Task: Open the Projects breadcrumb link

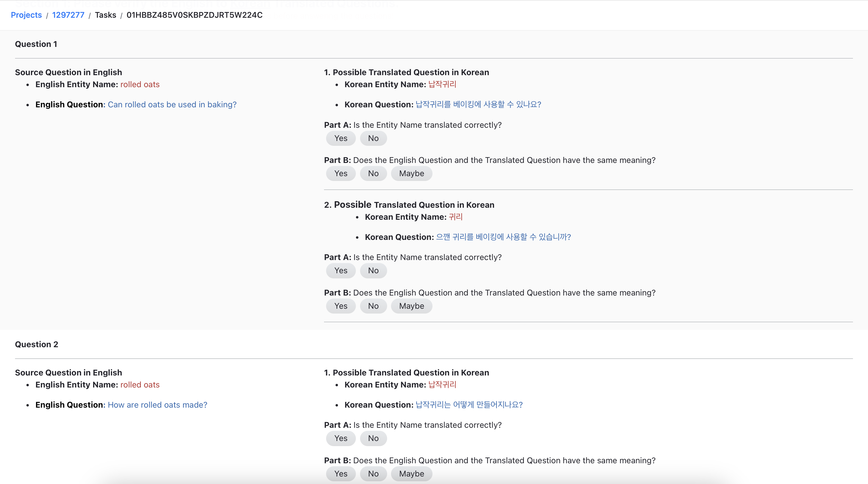Action: point(26,15)
